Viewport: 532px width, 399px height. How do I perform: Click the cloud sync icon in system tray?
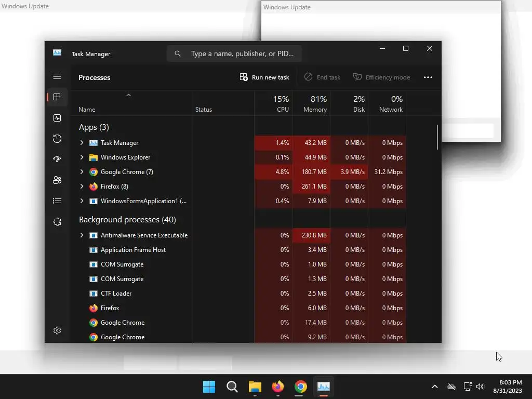point(451,387)
